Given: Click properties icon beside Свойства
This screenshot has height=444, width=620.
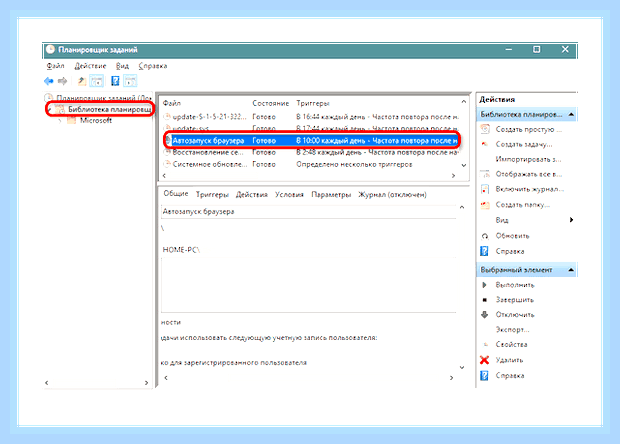Looking at the screenshot, I should pyautogui.click(x=486, y=345).
